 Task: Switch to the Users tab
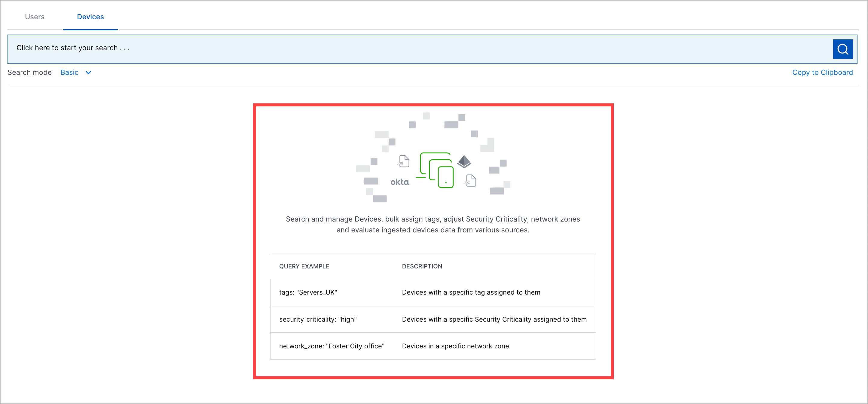pyautogui.click(x=35, y=17)
